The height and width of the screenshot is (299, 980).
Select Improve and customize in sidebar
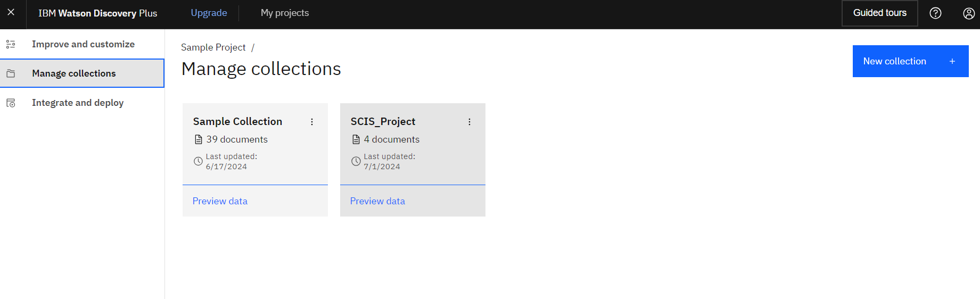83,44
